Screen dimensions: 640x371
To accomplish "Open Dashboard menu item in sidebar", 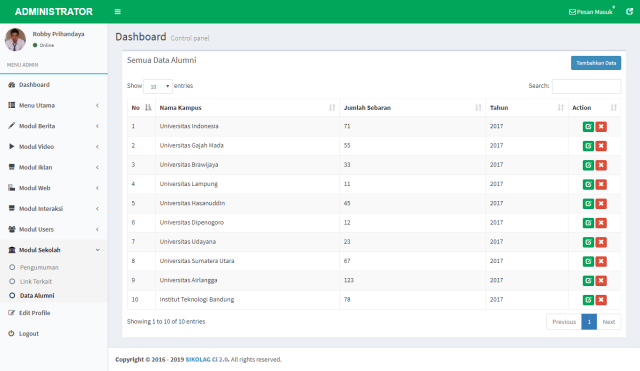I will tap(54, 84).
